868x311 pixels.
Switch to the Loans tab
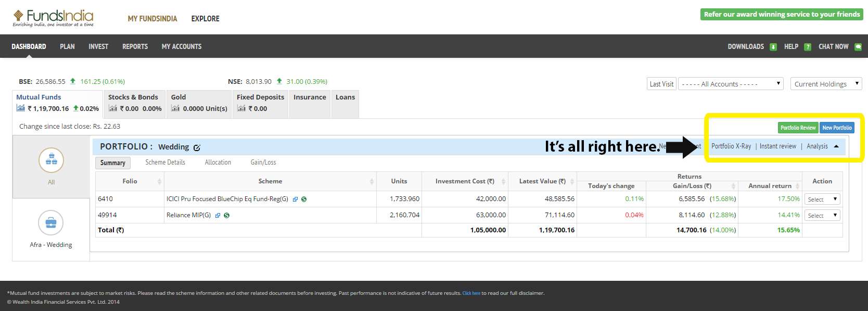pyautogui.click(x=345, y=104)
